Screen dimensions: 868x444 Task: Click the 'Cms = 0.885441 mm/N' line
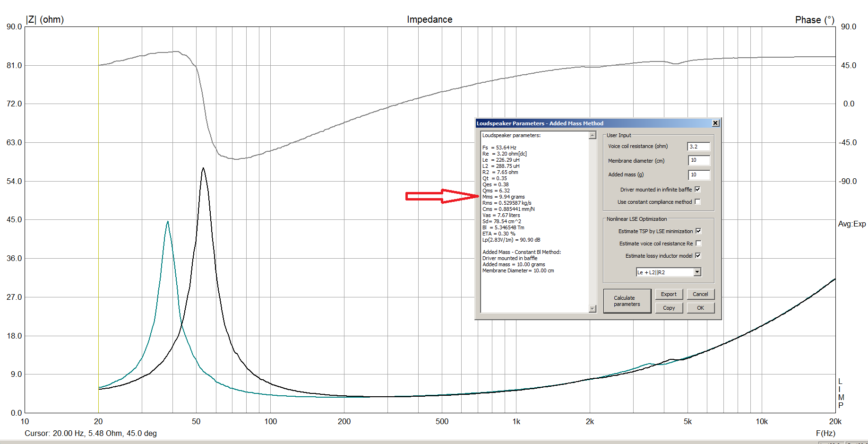click(x=508, y=209)
